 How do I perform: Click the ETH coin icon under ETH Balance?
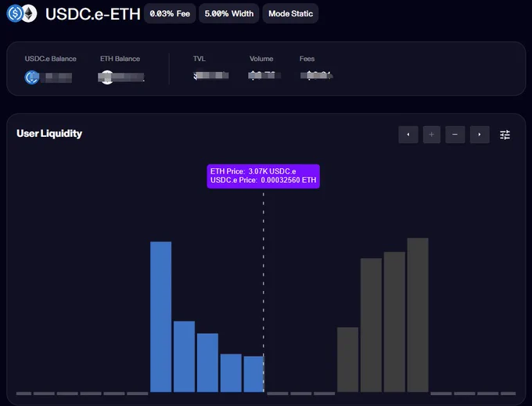pyautogui.click(x=107, y=77)
